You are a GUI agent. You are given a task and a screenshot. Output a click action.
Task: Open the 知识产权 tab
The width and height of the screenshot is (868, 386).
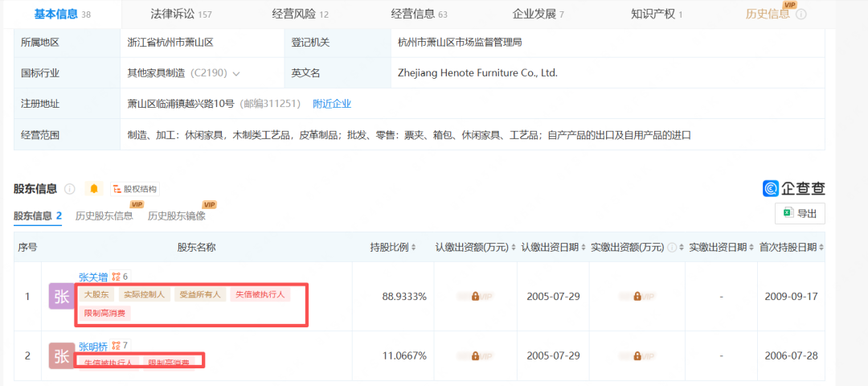[x=657, y=14]
